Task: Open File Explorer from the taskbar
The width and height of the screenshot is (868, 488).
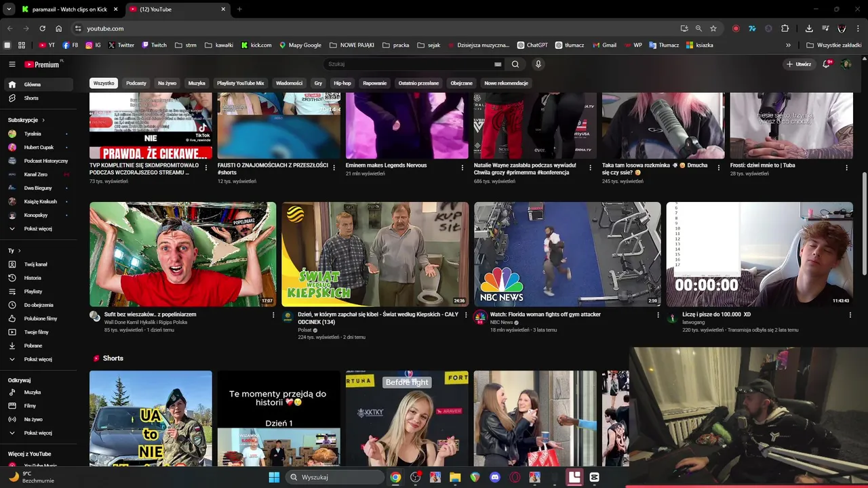Action: click(455, 477)
